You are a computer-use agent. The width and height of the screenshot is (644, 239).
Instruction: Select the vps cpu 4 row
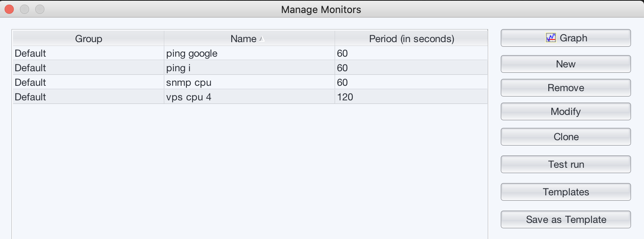[189, 97]
